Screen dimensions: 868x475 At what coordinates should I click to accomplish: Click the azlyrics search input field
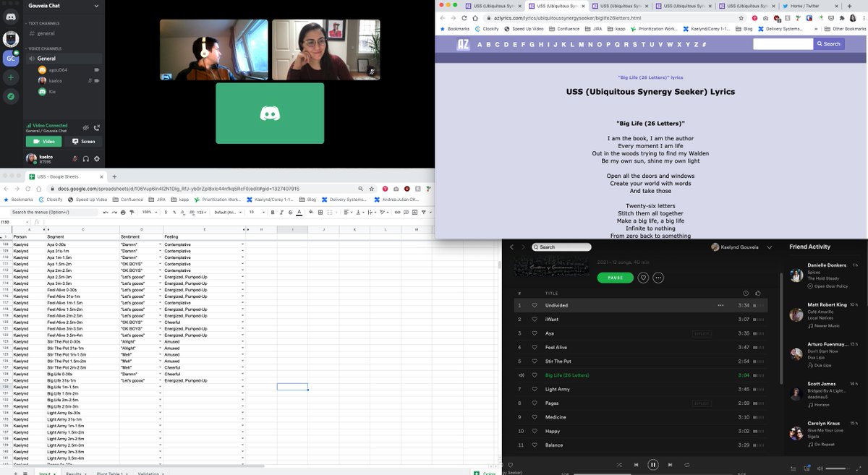pyautogui.click(x=783, y=44)
